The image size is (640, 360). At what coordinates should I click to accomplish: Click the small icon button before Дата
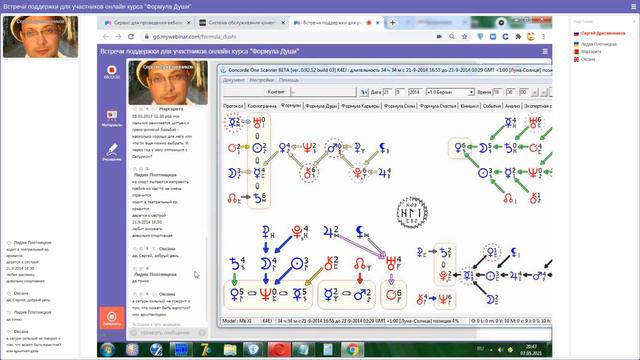(x=364, y=92)
